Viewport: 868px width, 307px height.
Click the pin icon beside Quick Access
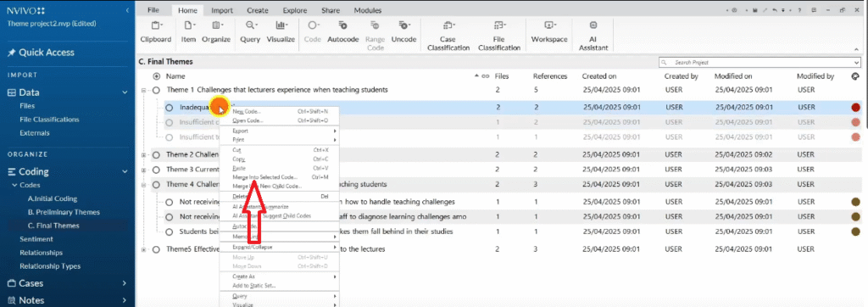[11, 53]
